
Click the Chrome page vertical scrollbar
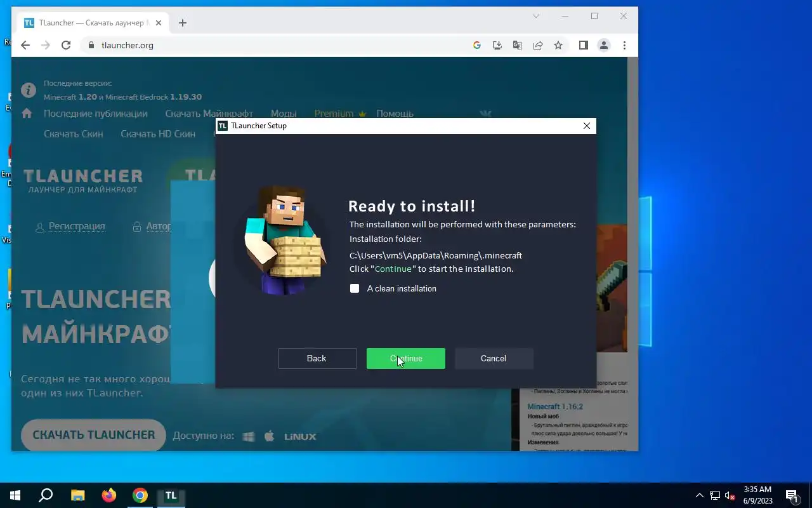click(632, 254)
